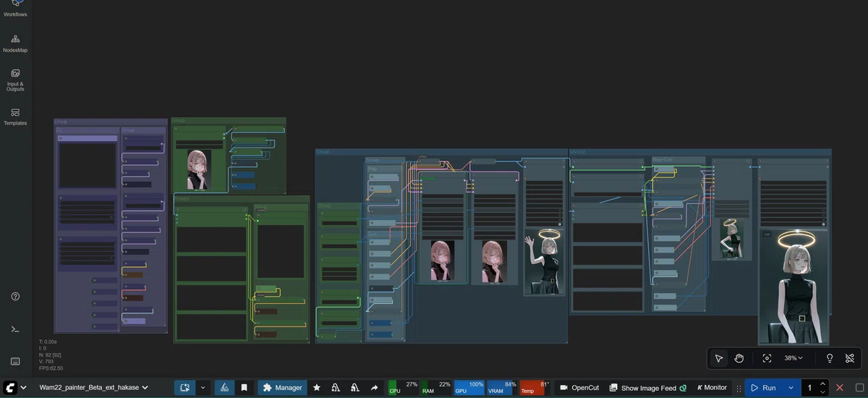
Task: Click the reference portrait in top green group
Action: pyautogui.click(x=198, y=170)
